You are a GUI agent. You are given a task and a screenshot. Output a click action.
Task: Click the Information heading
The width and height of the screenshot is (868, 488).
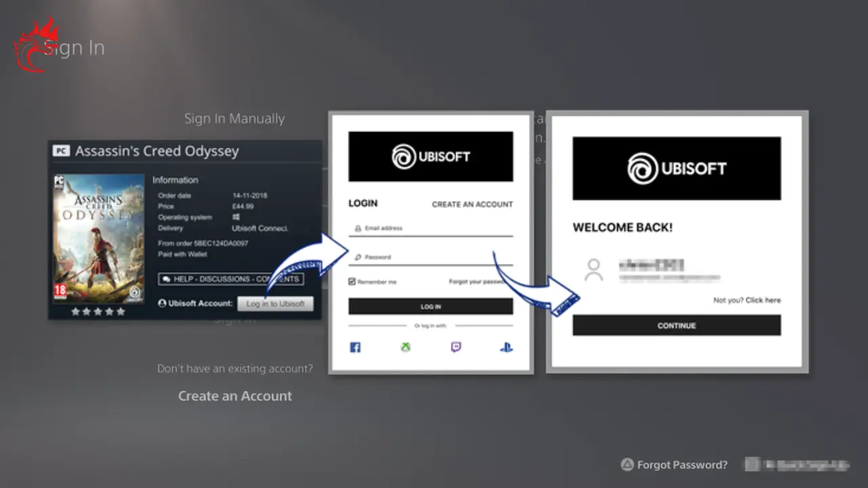[175, 180]
